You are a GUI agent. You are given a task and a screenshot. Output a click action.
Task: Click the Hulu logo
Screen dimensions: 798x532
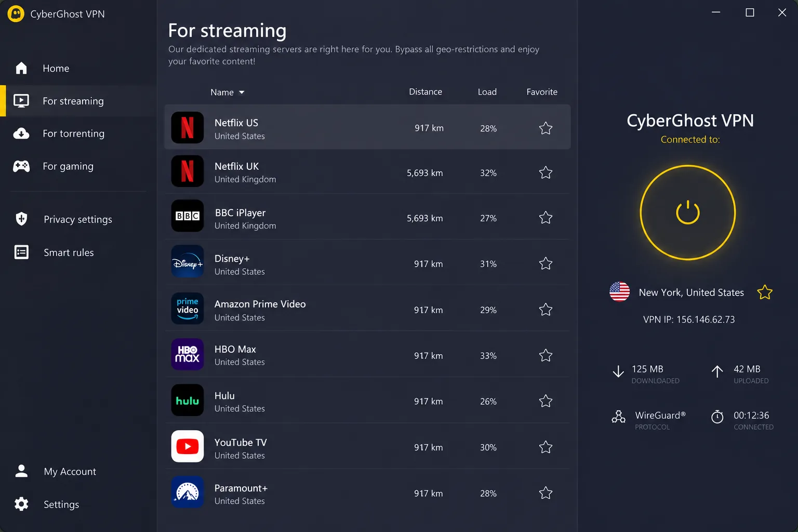tap(188, 400)
